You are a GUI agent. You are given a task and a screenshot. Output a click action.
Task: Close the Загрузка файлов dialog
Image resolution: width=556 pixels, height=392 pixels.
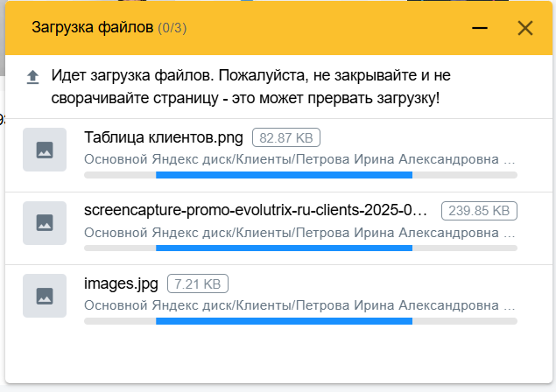(x=525, y=28)
